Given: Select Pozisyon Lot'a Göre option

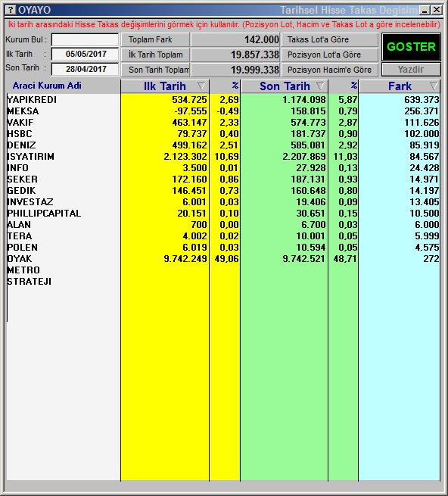Looking at the screenshot, I should 330,55.
